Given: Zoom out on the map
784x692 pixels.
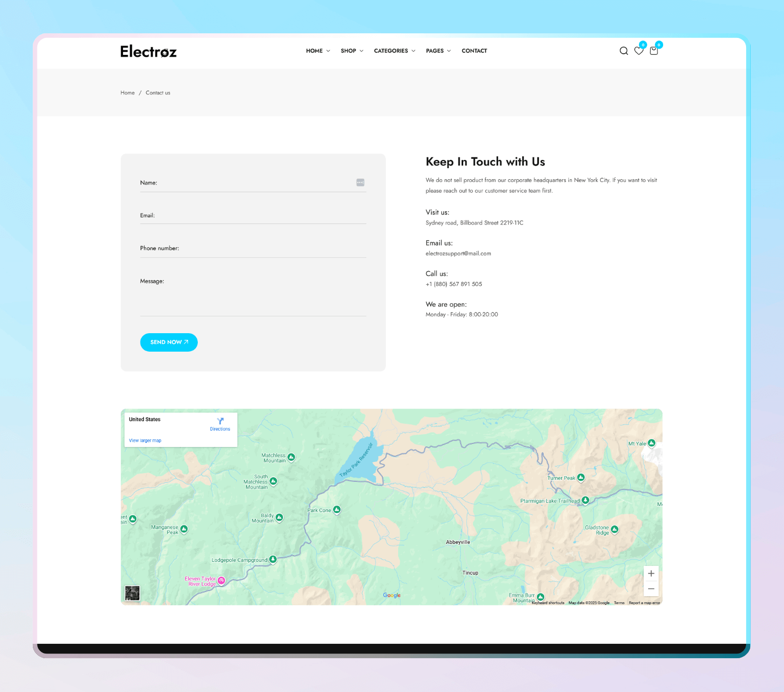Looking at the screenshot, I should click(651, 588).
